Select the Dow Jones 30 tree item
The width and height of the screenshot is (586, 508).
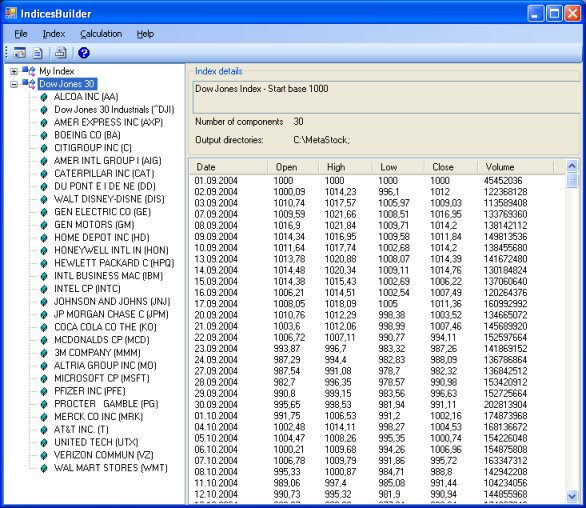[67, 84]
